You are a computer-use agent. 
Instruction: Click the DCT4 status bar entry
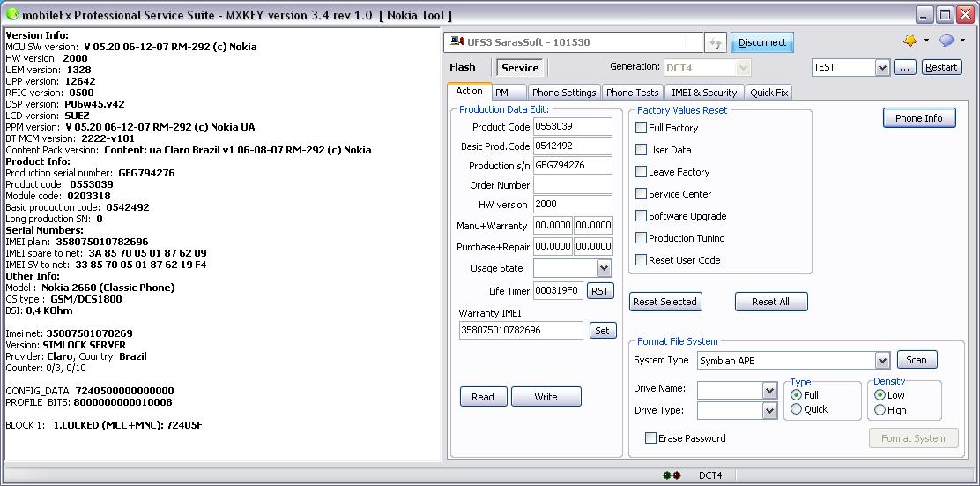tap(710, 475)
